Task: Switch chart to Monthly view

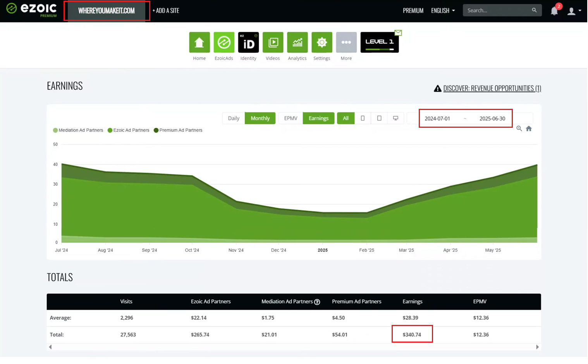Action: coord(260,118)
